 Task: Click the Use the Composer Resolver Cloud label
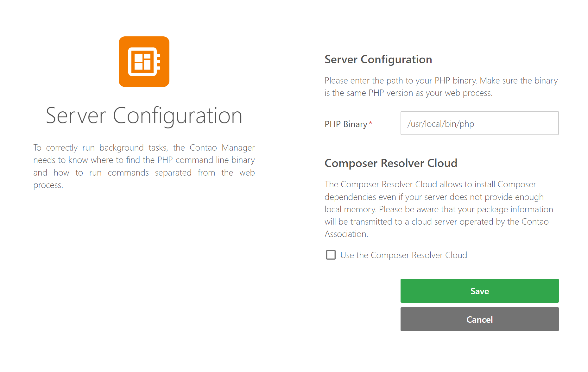coord(404,255)
